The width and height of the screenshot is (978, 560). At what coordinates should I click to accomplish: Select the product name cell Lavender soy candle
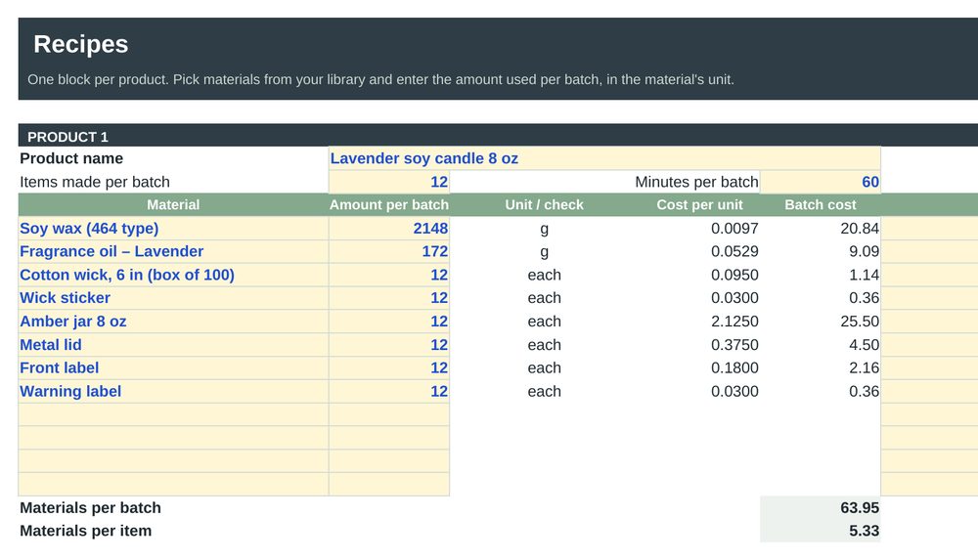[x=604, y=158]
